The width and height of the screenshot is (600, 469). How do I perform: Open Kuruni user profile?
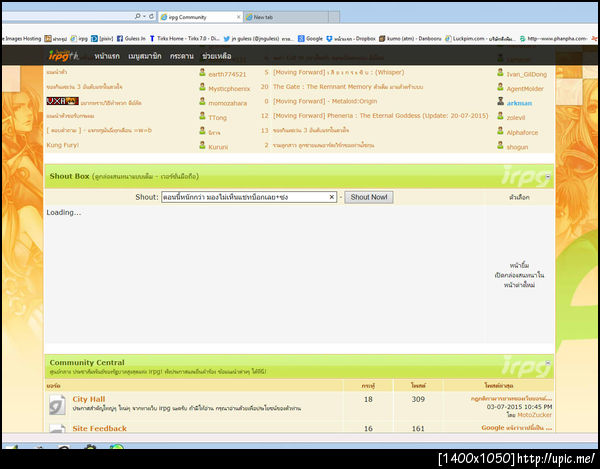(218, 147)
